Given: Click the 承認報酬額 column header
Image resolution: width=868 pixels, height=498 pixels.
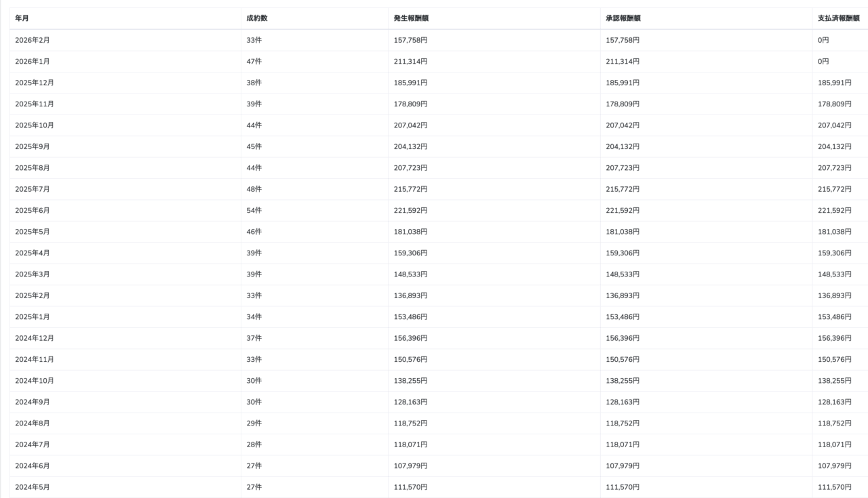Looking at the screenshot, I should tap(623, 18).
